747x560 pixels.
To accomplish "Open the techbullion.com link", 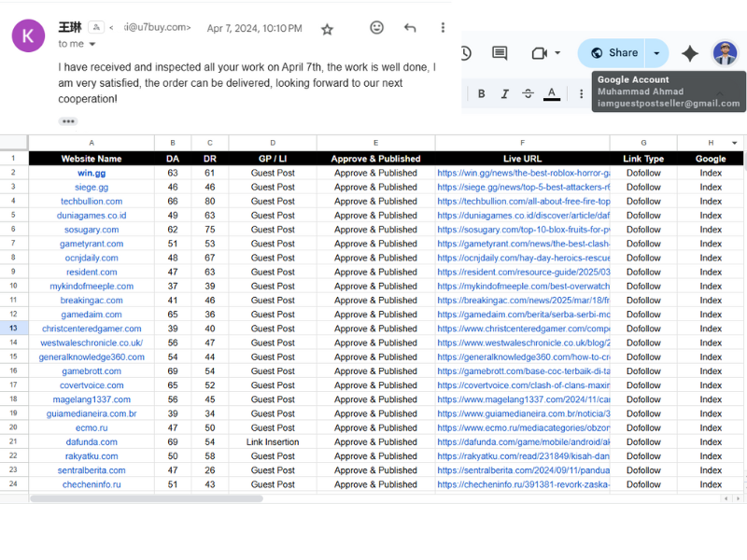I will click(92, 202).
